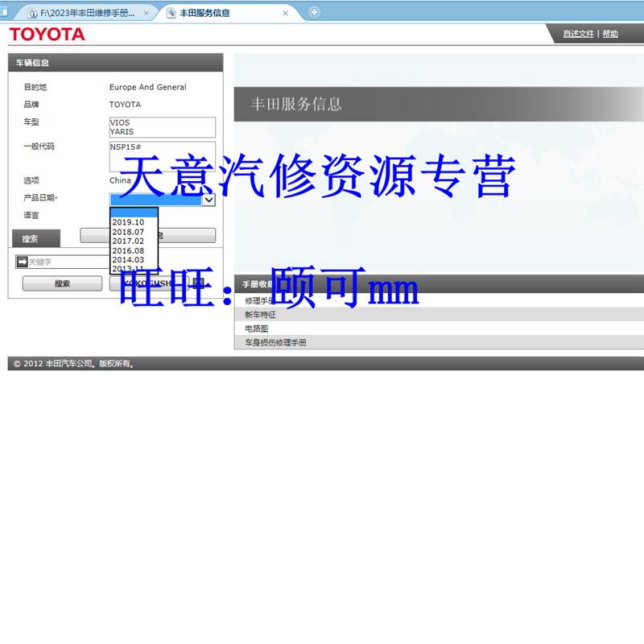Select YARIS in the 车型 list
Image resolution: width=644 pixels, height=644 pixels.
pos(122,132)
